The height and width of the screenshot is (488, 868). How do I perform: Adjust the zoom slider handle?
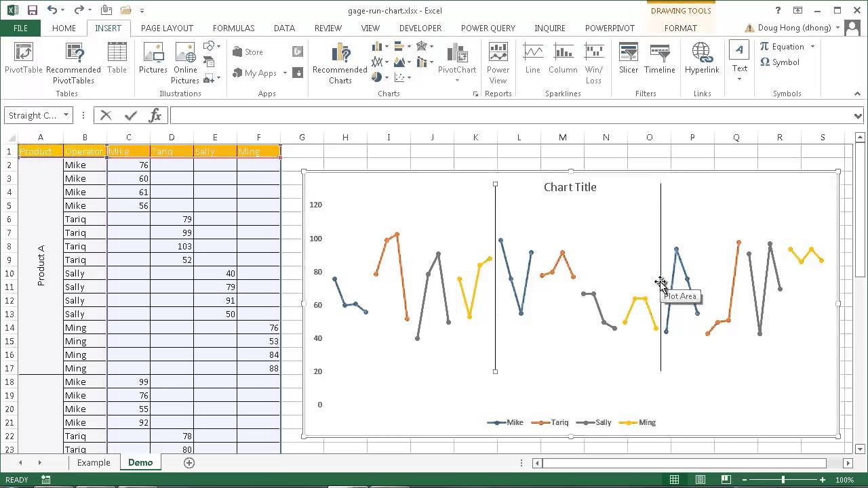783,480
